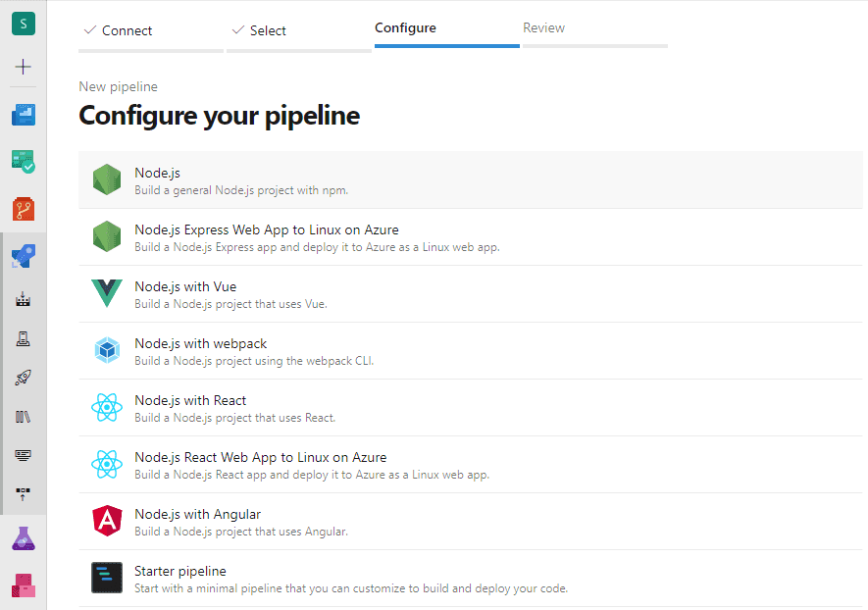Choose Node.js with webpack option
The width and height of the screenshot is (868, 610).
point(471,351)
